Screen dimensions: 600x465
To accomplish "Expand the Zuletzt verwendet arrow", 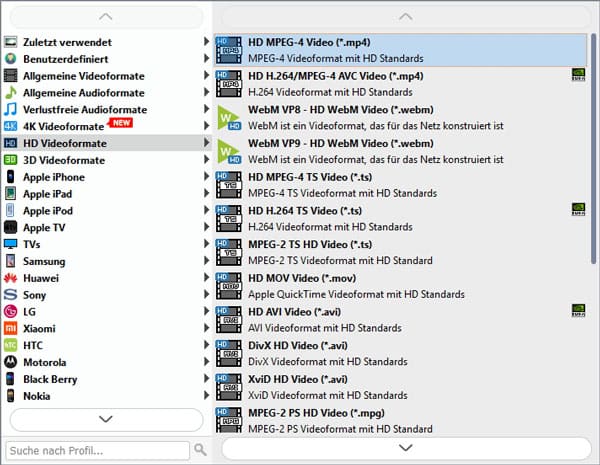I will tap(207, 42).
